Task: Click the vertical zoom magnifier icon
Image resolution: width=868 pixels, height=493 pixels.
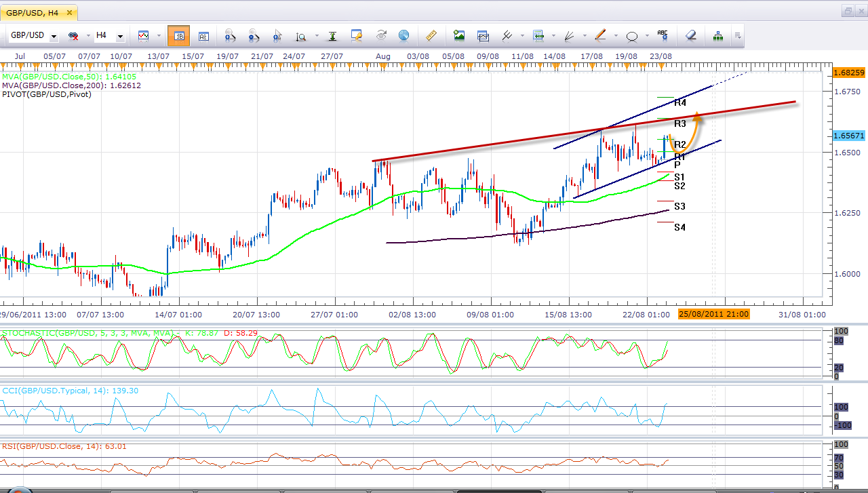Action: tap(301, 36)
